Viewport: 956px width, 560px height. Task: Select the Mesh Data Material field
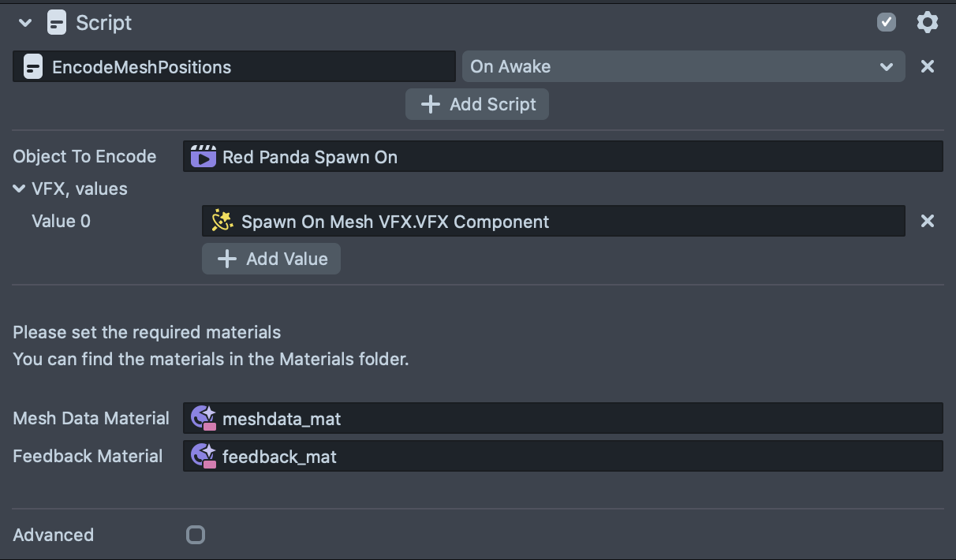coord(563,418)
